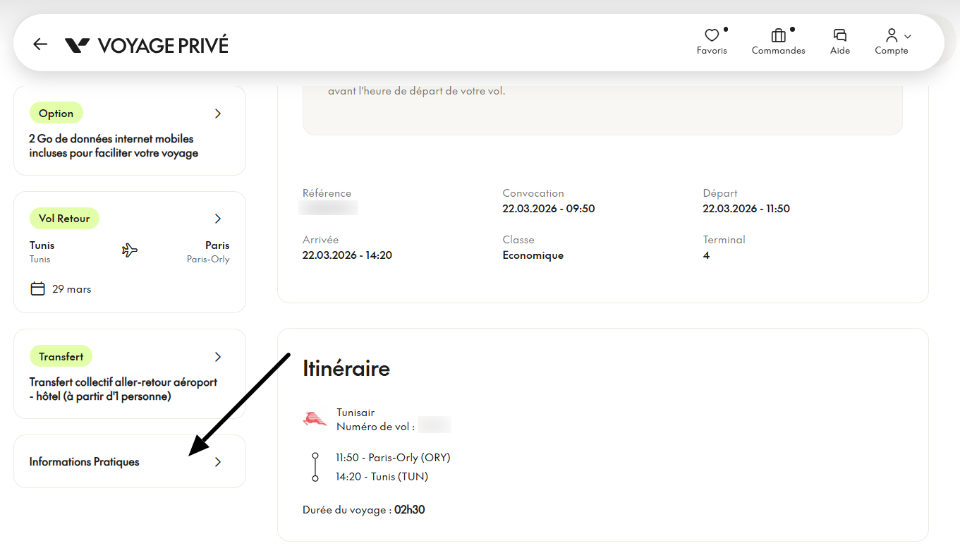Image resolution: width=960 pixels, height=560 pixels.
Task: Click the 'Itinéraire' heading
Action: pos(346,368)
